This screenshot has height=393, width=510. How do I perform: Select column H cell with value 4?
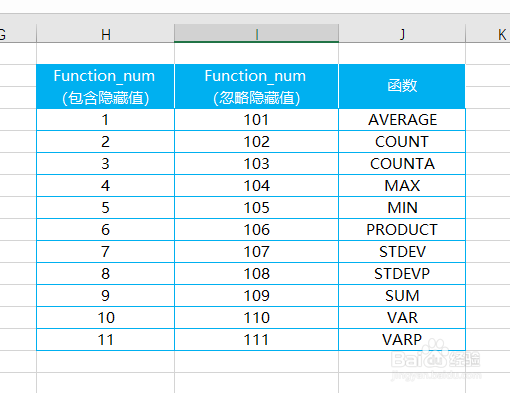coord(105,186)
